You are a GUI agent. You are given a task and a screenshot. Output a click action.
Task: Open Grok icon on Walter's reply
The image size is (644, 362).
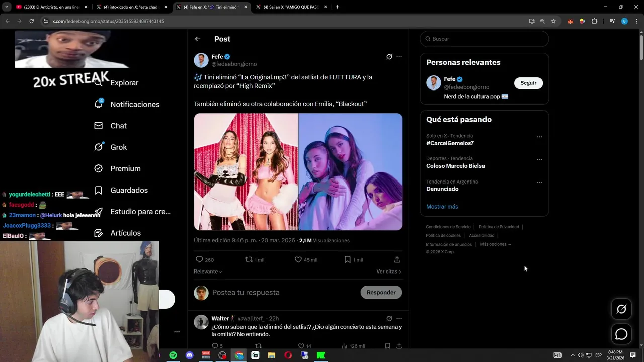pyautogui.click(x=389, y=318)
